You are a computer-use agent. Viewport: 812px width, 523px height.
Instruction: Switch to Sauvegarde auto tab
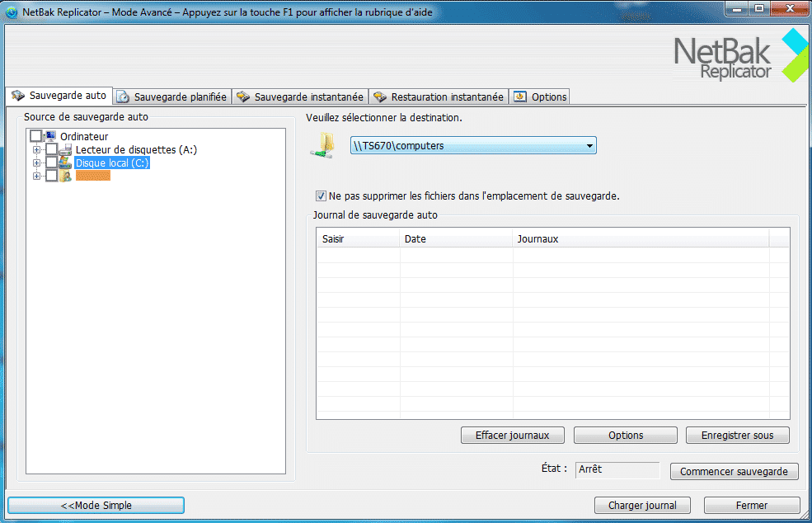pos(59,96)
